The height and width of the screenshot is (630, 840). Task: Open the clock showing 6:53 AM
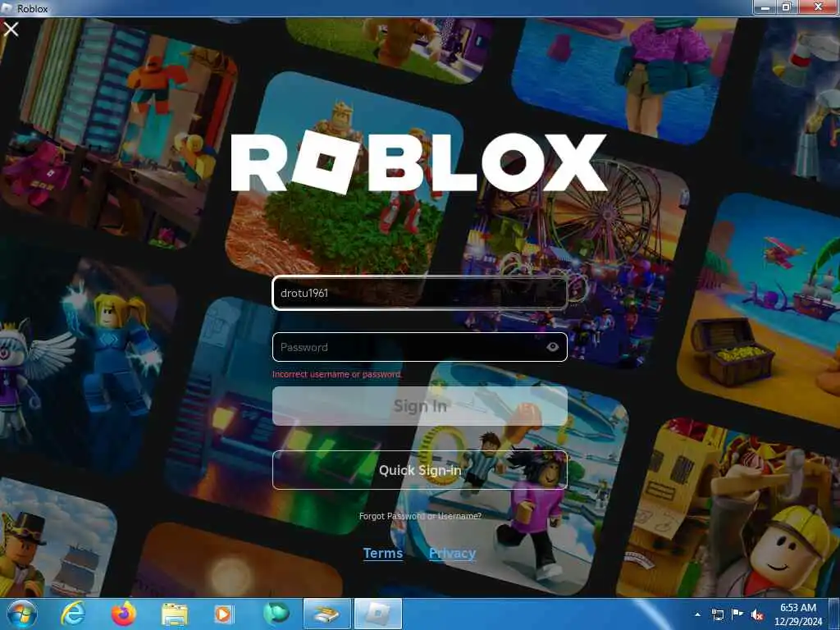(797, 614)
